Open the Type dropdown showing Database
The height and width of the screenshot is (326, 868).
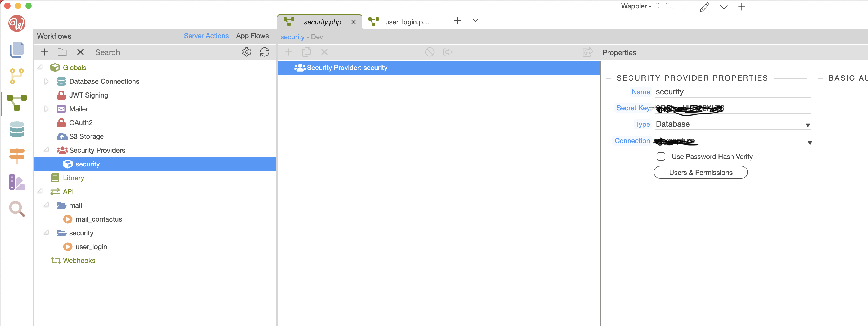pyautogui.click(x=733, y=124)
